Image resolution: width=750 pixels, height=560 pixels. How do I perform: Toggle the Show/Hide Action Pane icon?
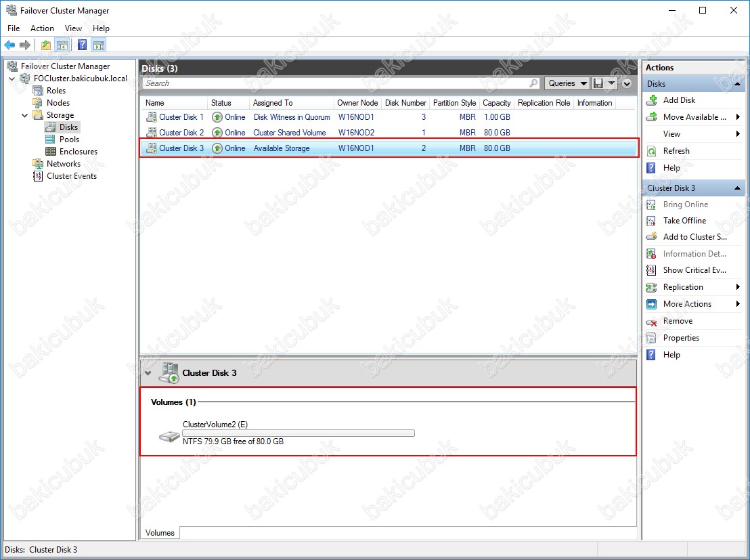click(99, 45)
